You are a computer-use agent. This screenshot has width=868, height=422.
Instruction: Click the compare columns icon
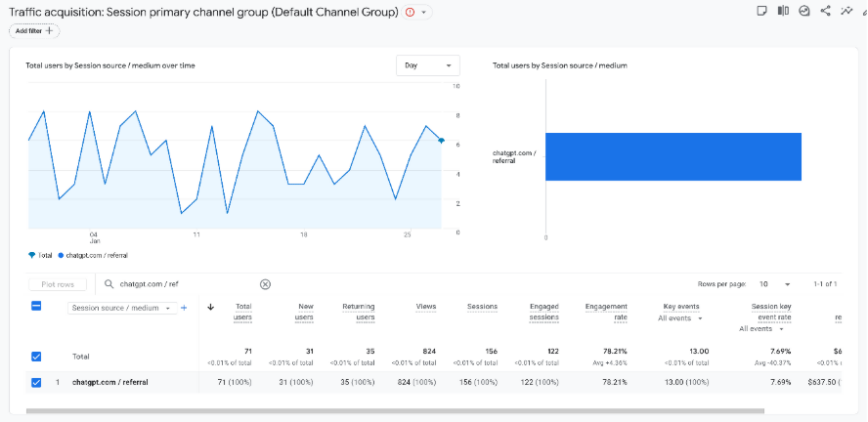[783, 11]
